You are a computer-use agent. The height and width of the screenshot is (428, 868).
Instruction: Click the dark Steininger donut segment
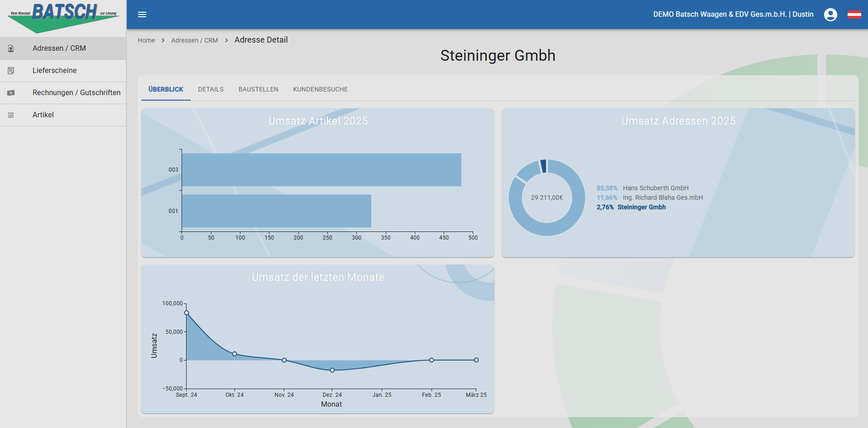[x=543, y=166]
